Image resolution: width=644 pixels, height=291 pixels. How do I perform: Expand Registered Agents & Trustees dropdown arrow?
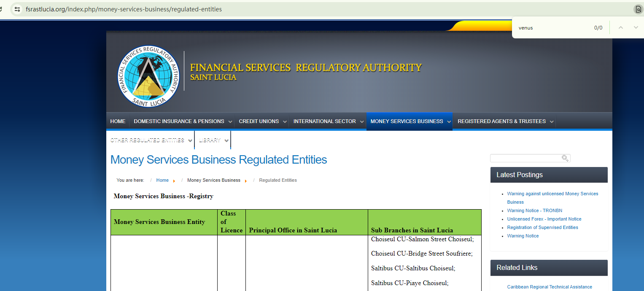(552, 122)
